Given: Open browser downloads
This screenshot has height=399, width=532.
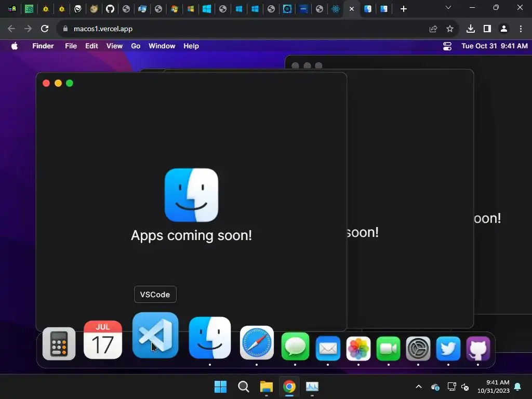Looking at the screenshot, I should (471, 29).
